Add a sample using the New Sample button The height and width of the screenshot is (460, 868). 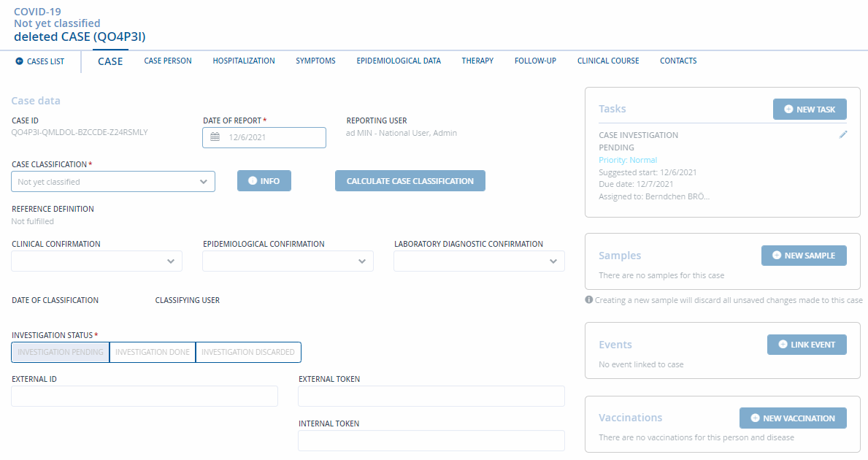804,255
